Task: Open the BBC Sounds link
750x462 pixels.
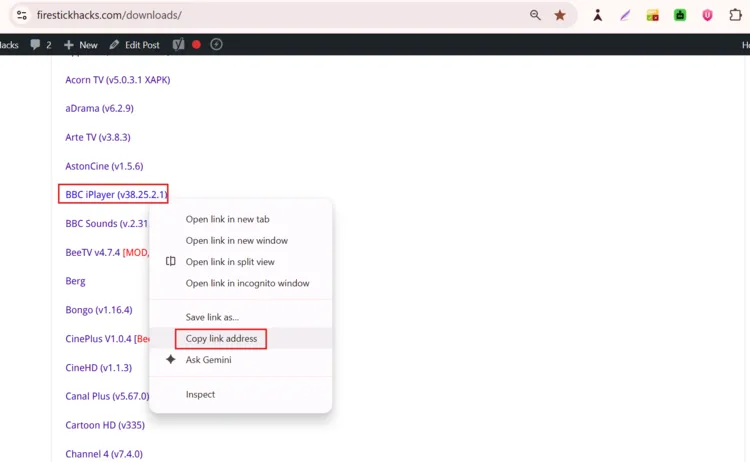Action: pyautogui.click(x=107, y=223)
